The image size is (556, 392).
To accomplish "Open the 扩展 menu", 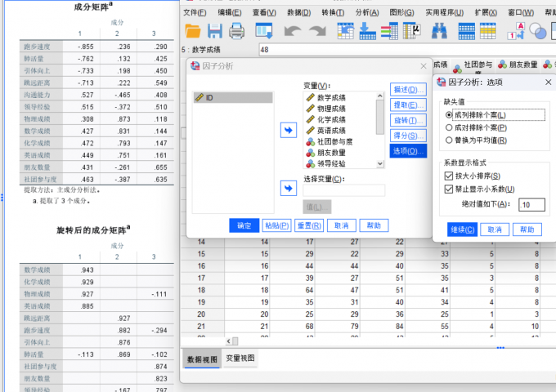I will pyautogui.click(x=486, y=13).
